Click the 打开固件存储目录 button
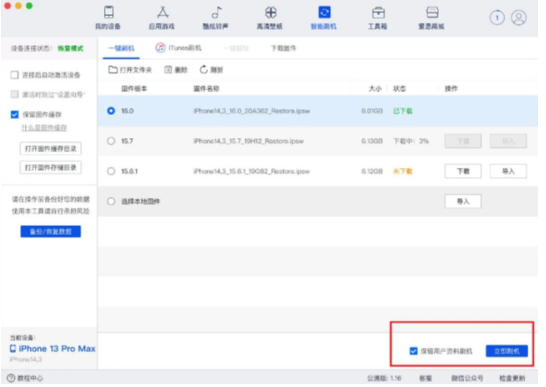The height and width of the screenshot is (387, 546). pos(51,168)
